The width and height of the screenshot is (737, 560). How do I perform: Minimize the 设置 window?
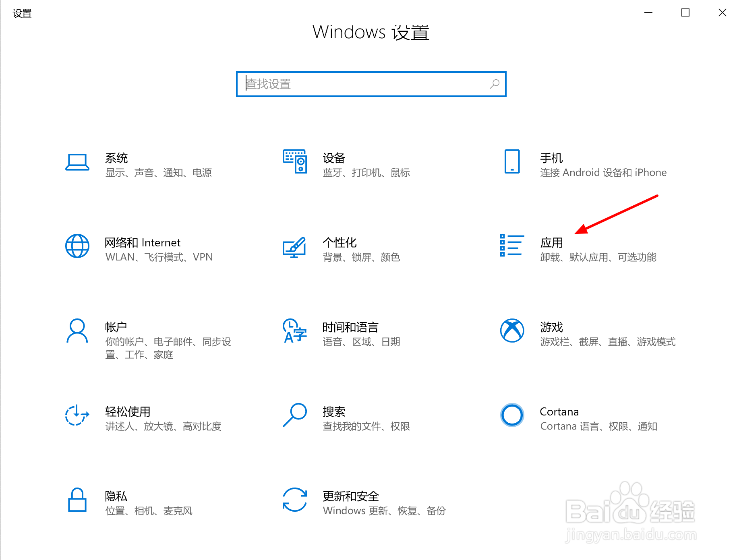click(648, 13)
